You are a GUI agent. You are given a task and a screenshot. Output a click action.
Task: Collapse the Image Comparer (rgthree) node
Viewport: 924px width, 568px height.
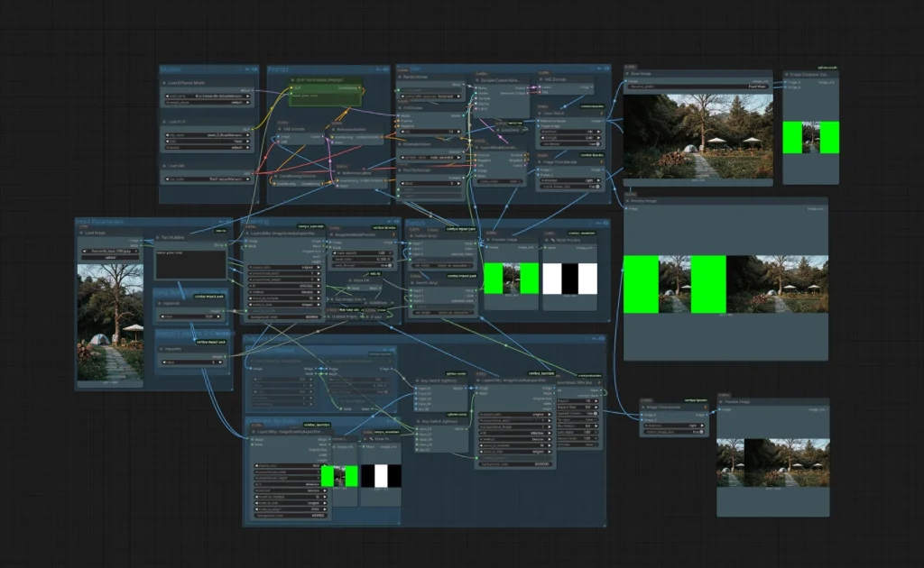[x=788, y=75]
